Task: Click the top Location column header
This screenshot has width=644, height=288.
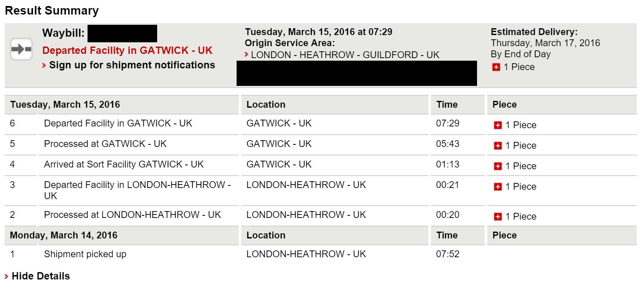Action: tap(266, 104)
